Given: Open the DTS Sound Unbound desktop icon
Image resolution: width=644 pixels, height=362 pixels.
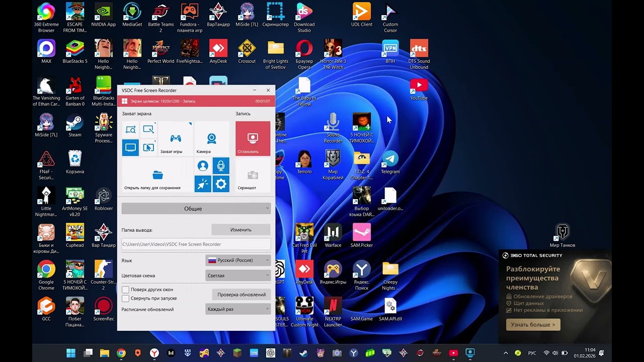Looking at the screenshot, I should [x=419, y=55].
